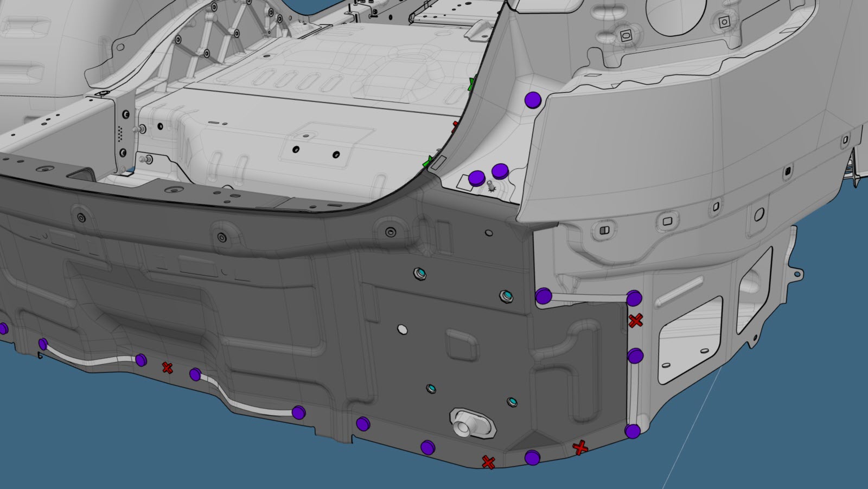Click the cyan nut right of oval grommet
Viewport: 868px width, 489px height.
click(512, 402)
